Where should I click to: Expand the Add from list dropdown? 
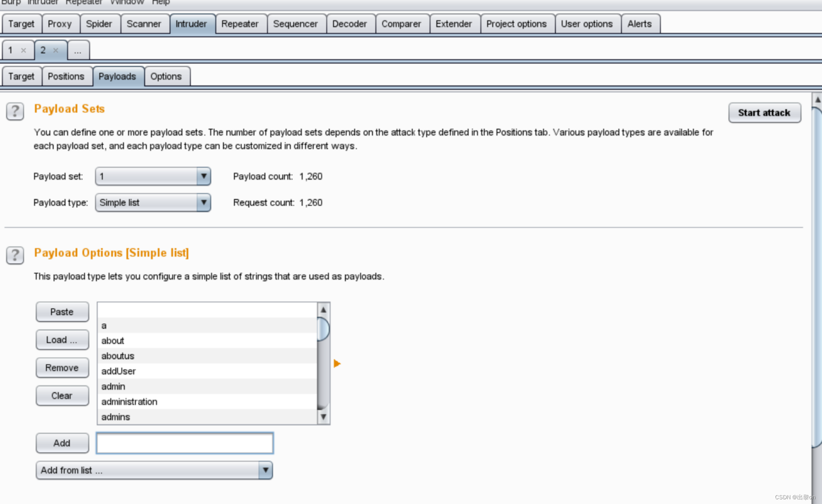coord(154,471)
